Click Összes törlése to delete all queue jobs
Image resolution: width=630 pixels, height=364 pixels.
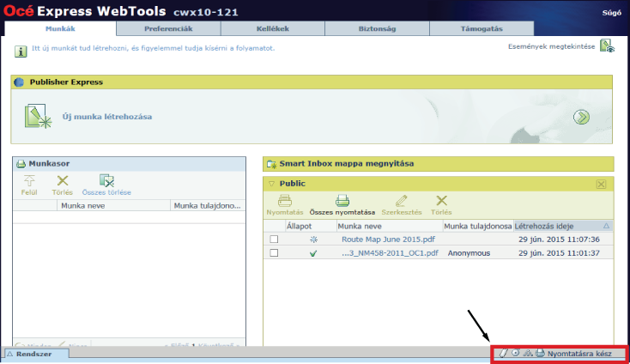(x=106, y=185)
